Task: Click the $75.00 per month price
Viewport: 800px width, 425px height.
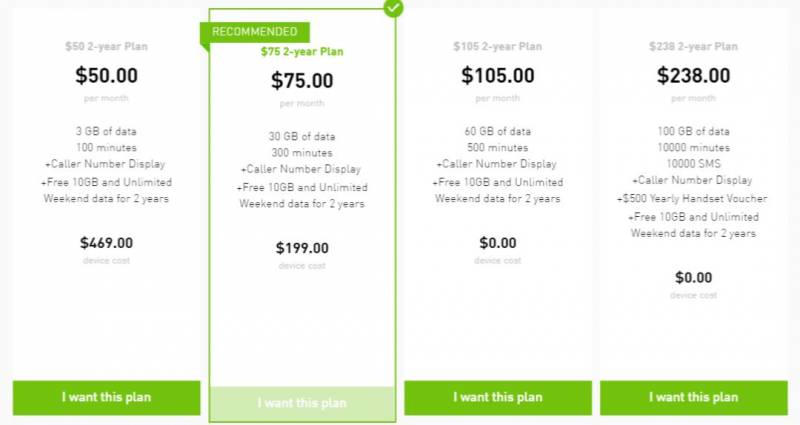Action: tap(301, 81)
